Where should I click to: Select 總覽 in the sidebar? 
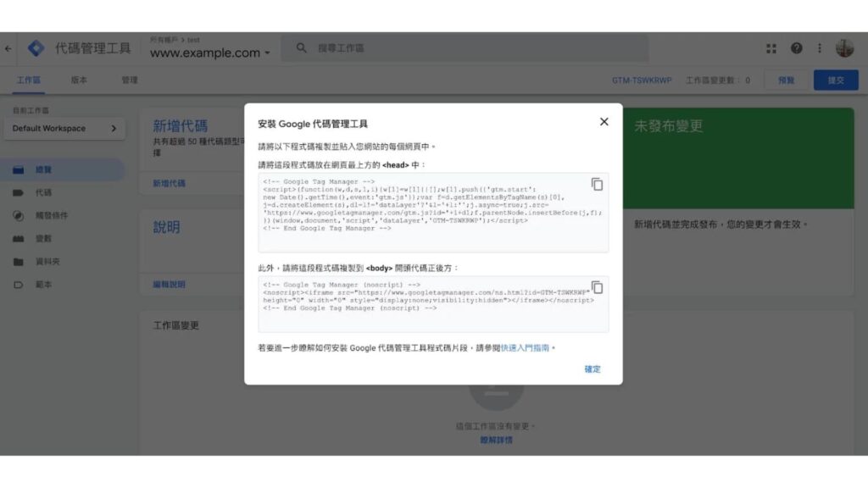click(62, 169)
